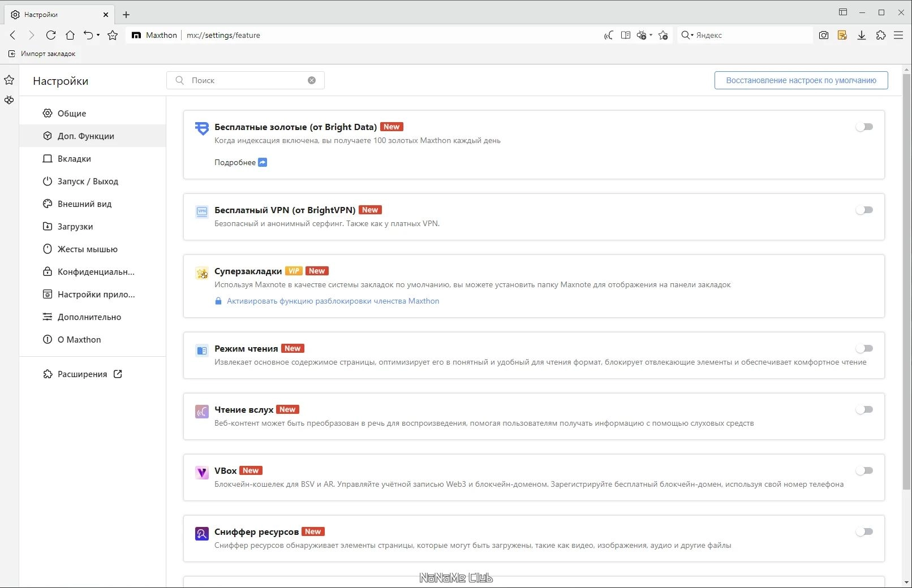Select the Вкладки settings section

click(74, 159)
